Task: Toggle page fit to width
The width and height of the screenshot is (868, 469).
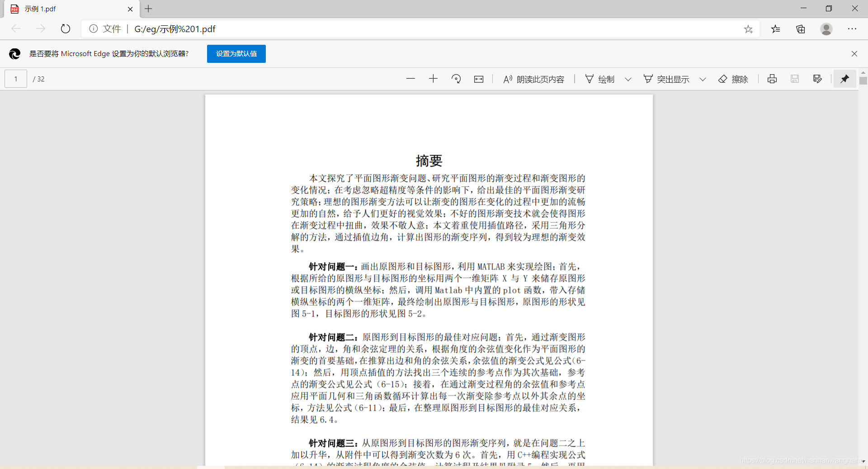Action: tap(478, 79)
